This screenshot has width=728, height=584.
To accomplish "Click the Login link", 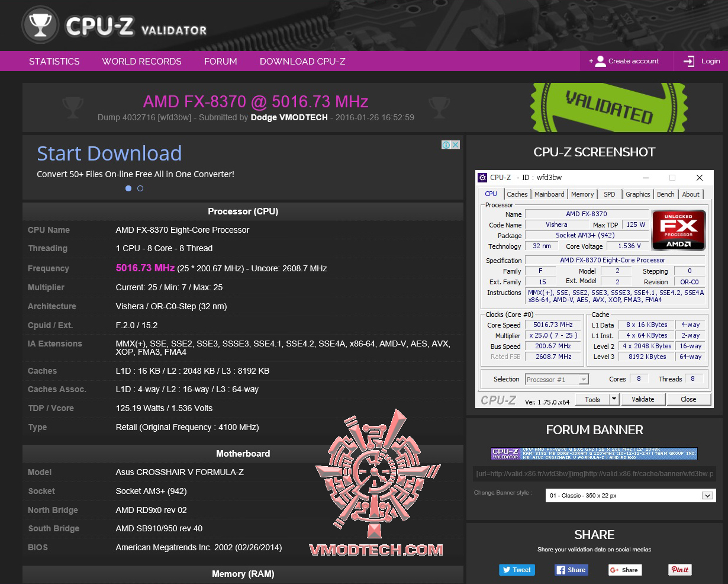I will click(711, 61).
